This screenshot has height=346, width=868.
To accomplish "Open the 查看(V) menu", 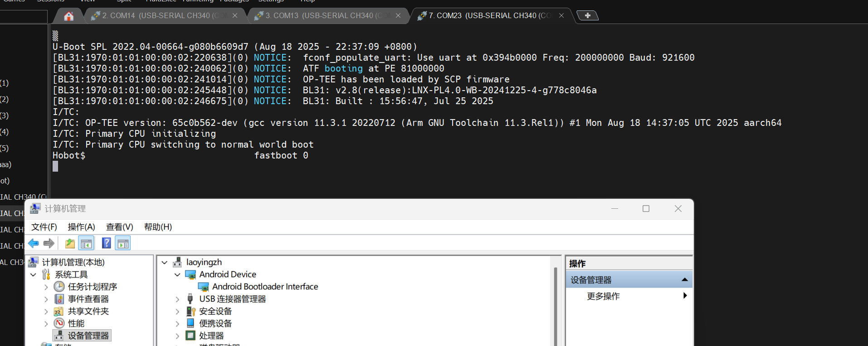I will (120, 227).
